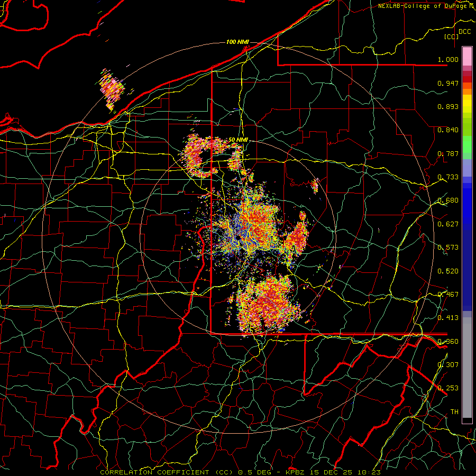
Task: Click the KPBZ 15 DEC 25 10:23 timestamp
Action: point(333,472)
